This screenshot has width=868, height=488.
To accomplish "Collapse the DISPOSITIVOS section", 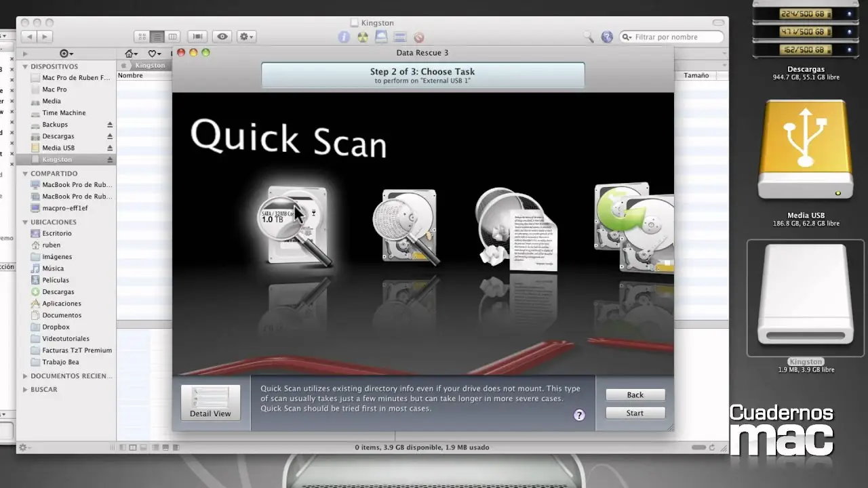I will [x=24, y=66].
